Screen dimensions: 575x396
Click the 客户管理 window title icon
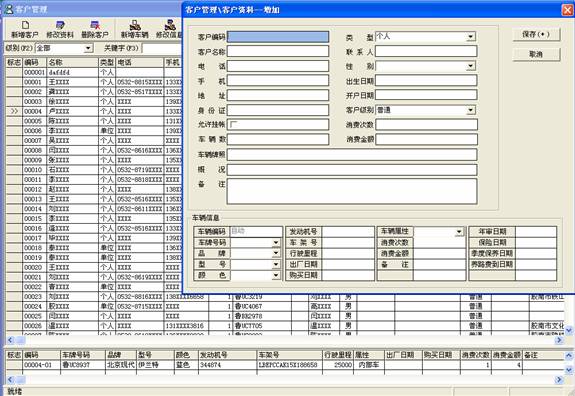point(9,9)
